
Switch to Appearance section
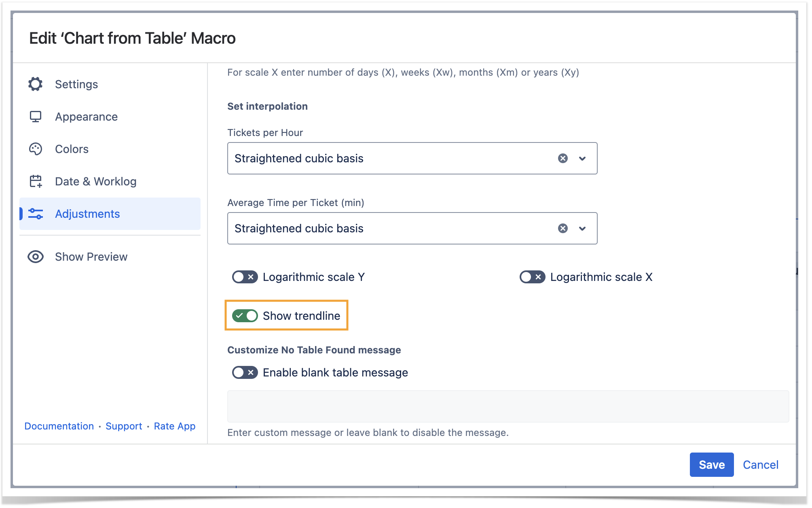pyautogui.click(x=86, y=117)
